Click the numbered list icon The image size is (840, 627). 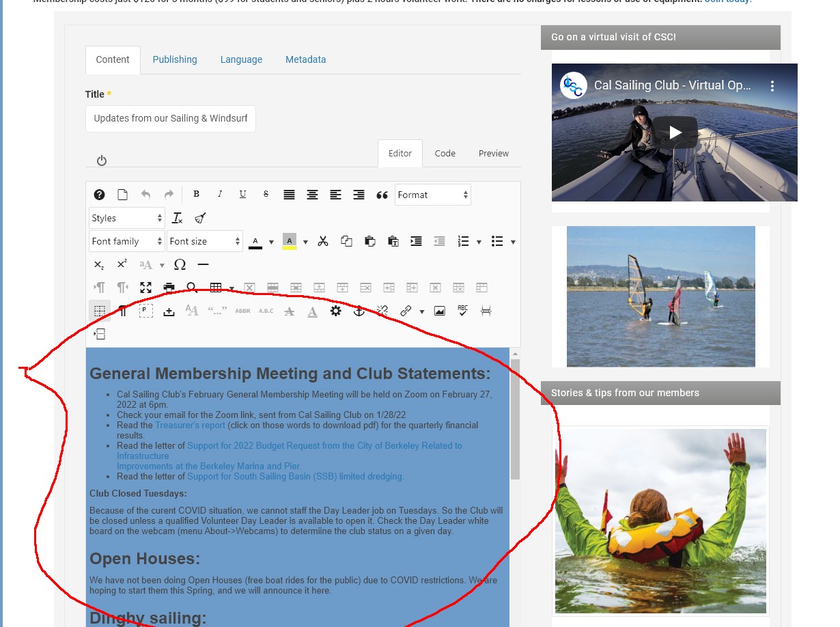(x=464, y=241)
